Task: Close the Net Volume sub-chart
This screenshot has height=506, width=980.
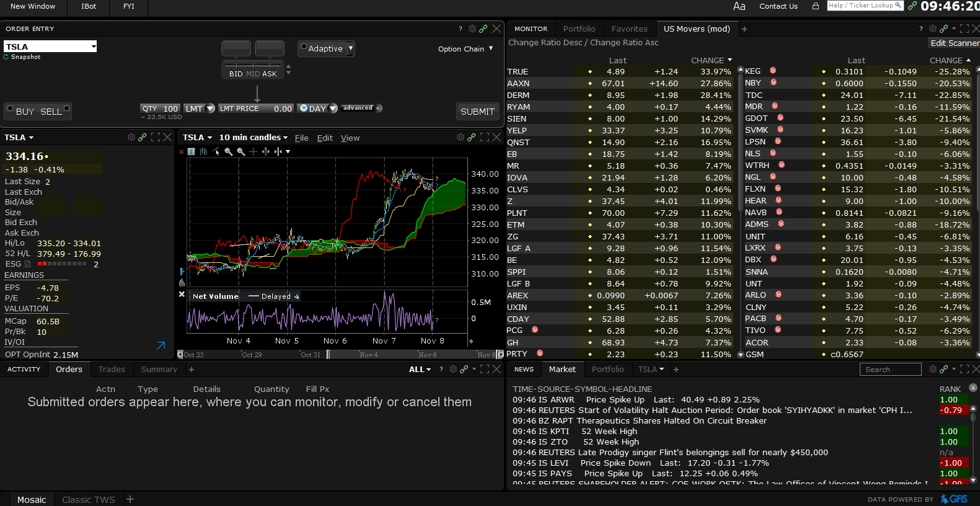Action: tap(182, 295)
